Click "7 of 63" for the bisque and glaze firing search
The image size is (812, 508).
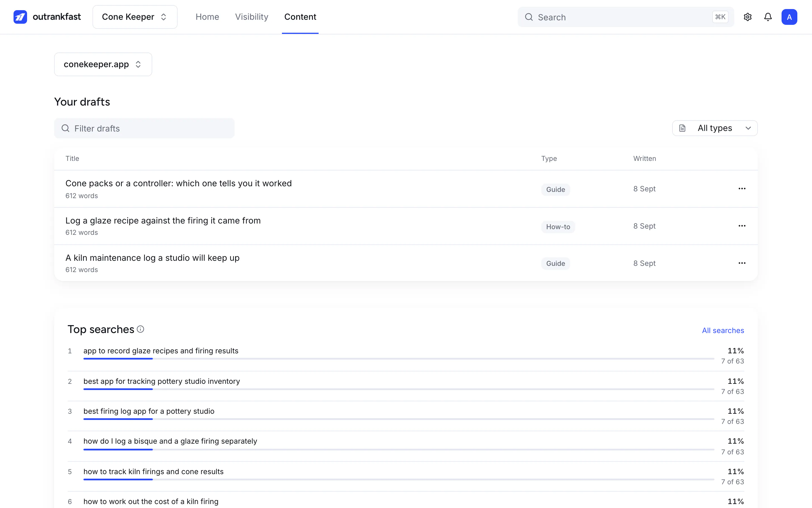click(732, 452)
